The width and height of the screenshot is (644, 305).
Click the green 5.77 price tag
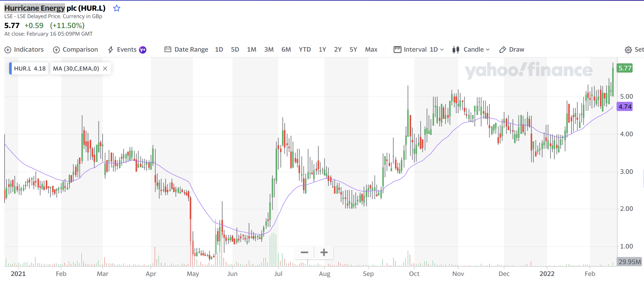coord(625,68)
